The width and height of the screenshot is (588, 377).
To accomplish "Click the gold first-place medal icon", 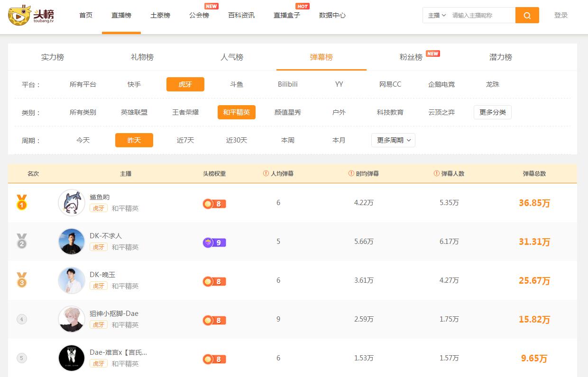I will coord(22,202).
